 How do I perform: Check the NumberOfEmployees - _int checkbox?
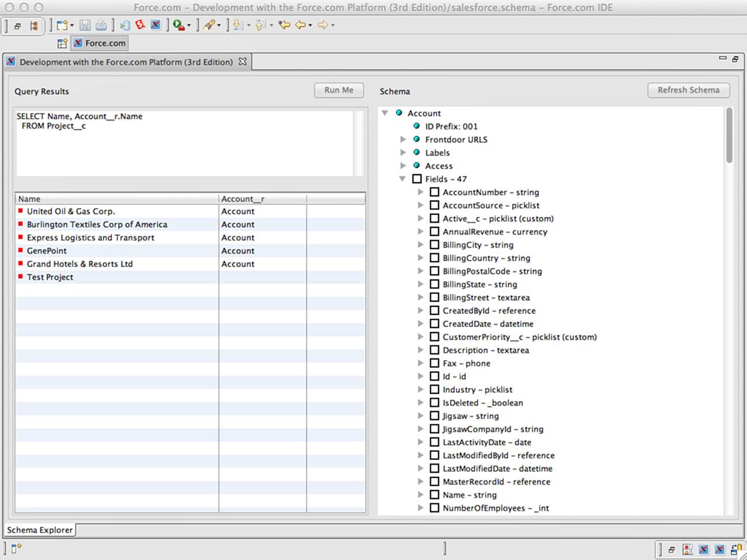434,508
